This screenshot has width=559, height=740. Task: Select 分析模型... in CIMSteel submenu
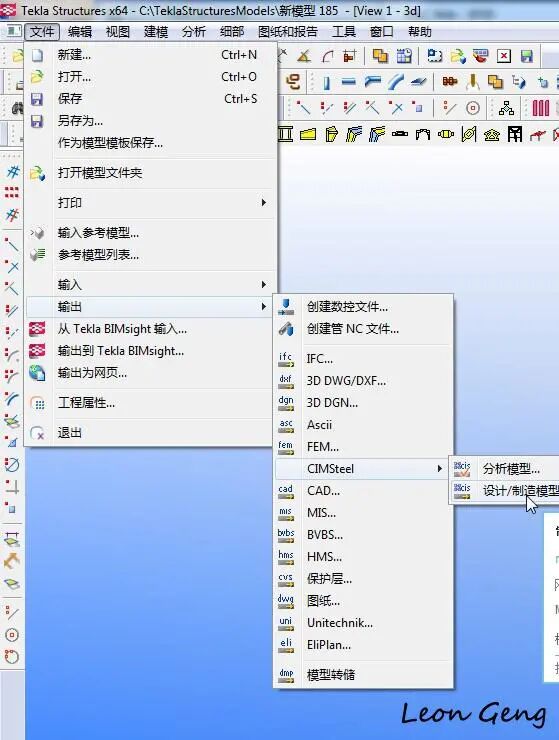511,469
